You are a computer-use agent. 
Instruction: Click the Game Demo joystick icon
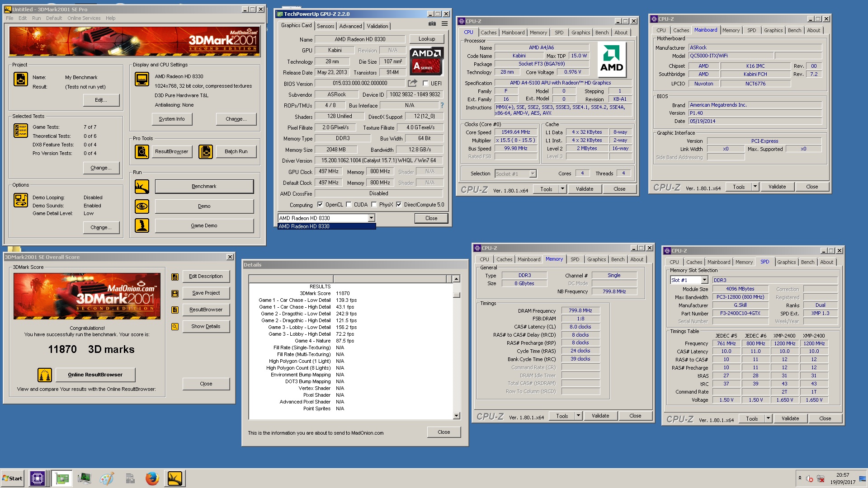(x=142, y=225)
